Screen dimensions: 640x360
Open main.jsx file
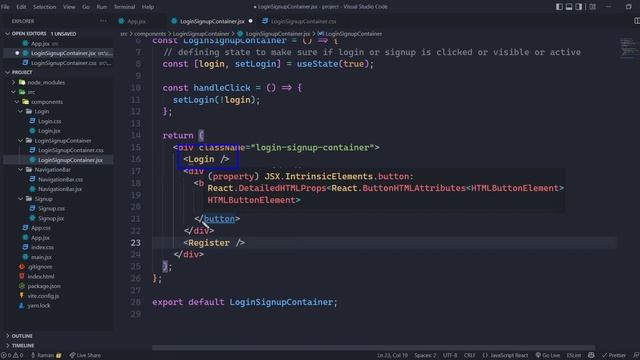pyautogui.click(x=41, y=257)
